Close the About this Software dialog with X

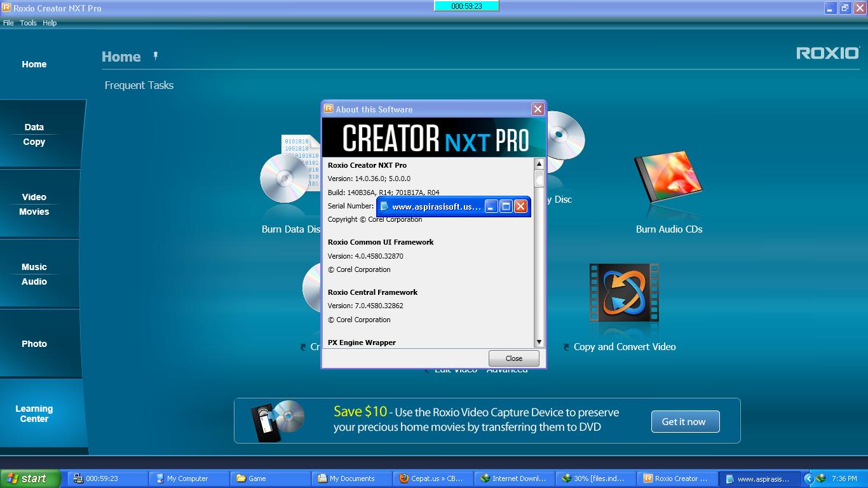click(538, 109)
